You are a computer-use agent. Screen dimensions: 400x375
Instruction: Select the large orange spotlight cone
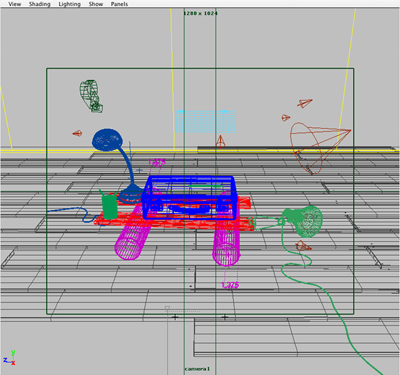(319, 148)
